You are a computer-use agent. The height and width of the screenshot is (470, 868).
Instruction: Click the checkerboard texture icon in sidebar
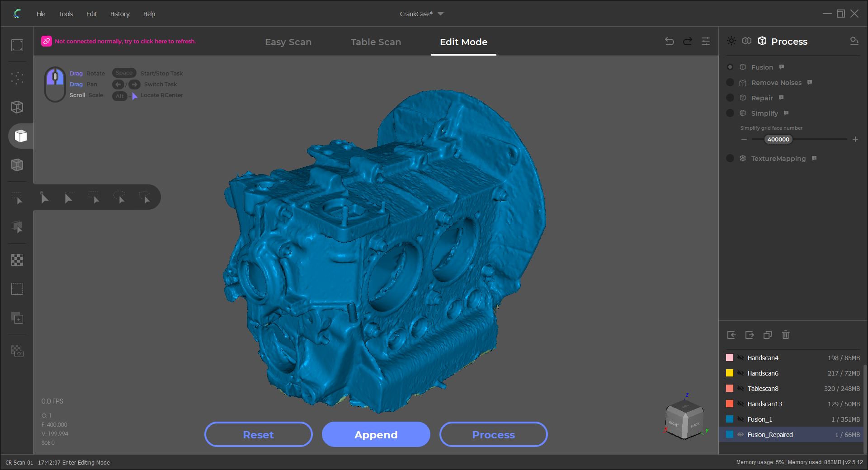[x=17, y=260]
